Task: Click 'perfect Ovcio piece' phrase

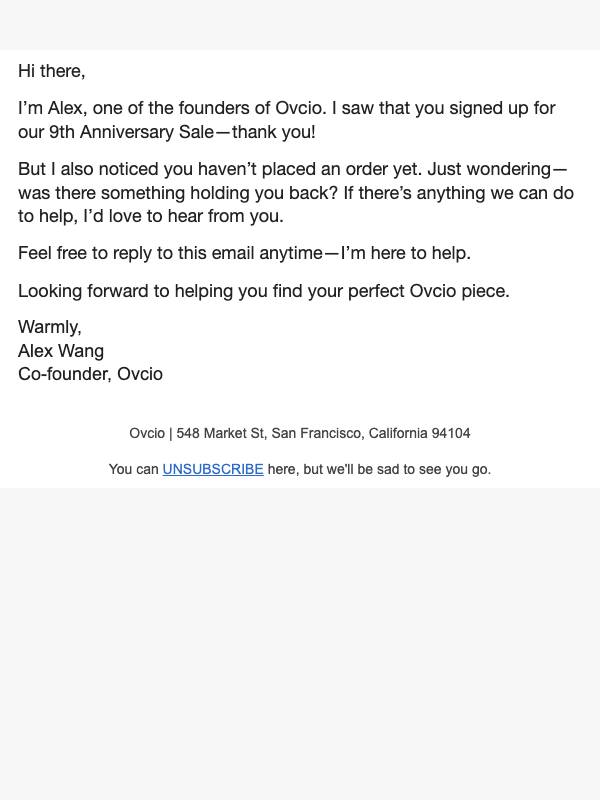Action: coord(429,291)
